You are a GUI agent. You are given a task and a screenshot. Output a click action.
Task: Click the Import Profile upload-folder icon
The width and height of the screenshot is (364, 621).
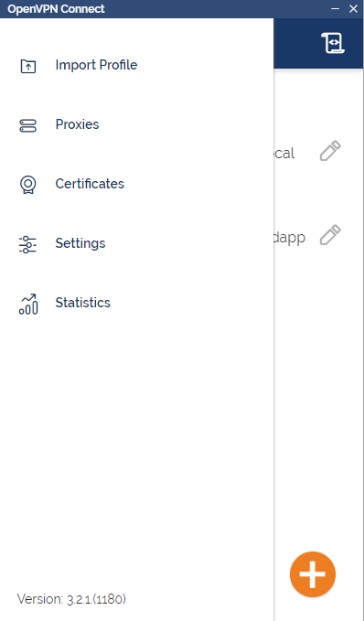28,66
